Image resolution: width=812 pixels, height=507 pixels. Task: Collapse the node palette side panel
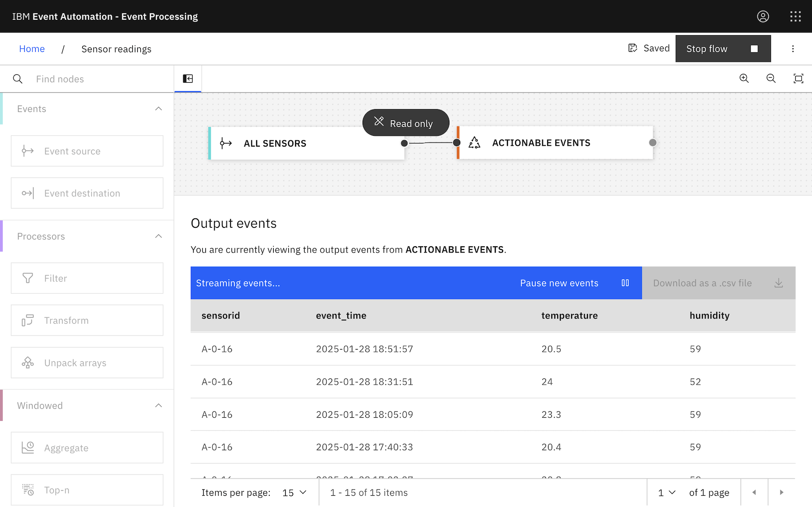click(188, 79)
